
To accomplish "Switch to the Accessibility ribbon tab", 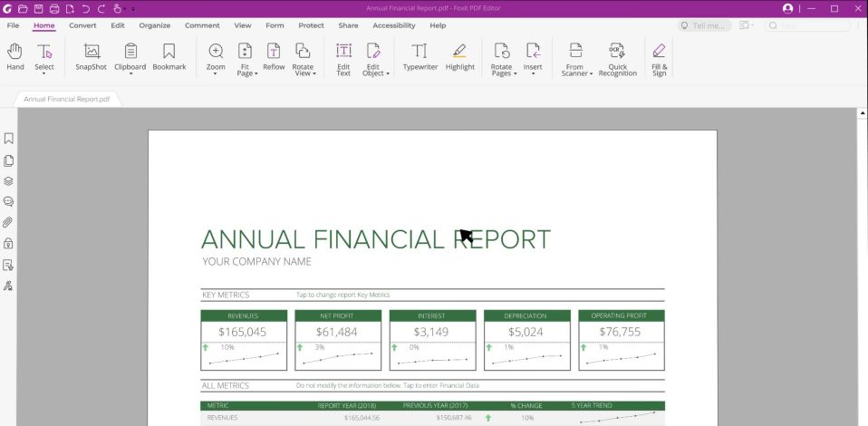I will [393, 25].
